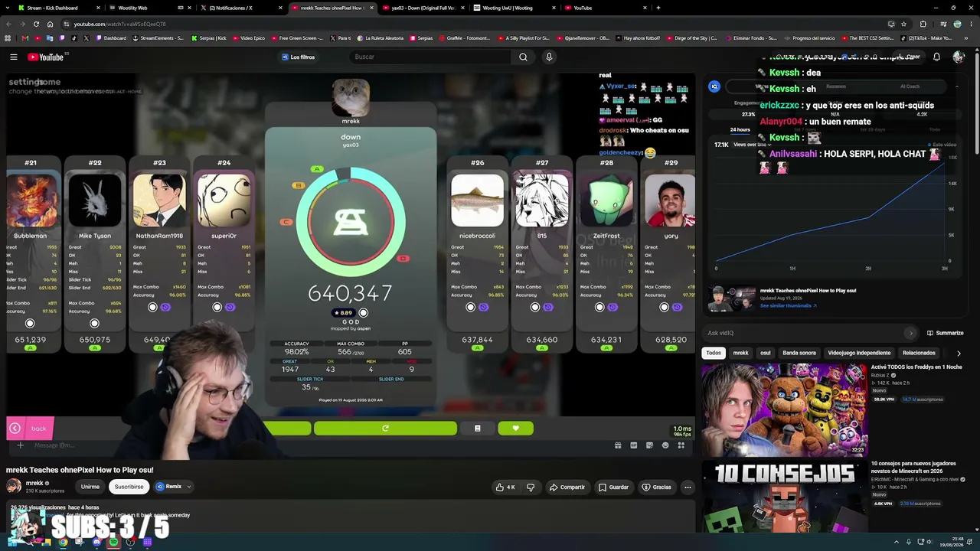The width and height of the screenshot is (980, 551).
Task: Click the mrekk channel name link
Action: [34, 483]
